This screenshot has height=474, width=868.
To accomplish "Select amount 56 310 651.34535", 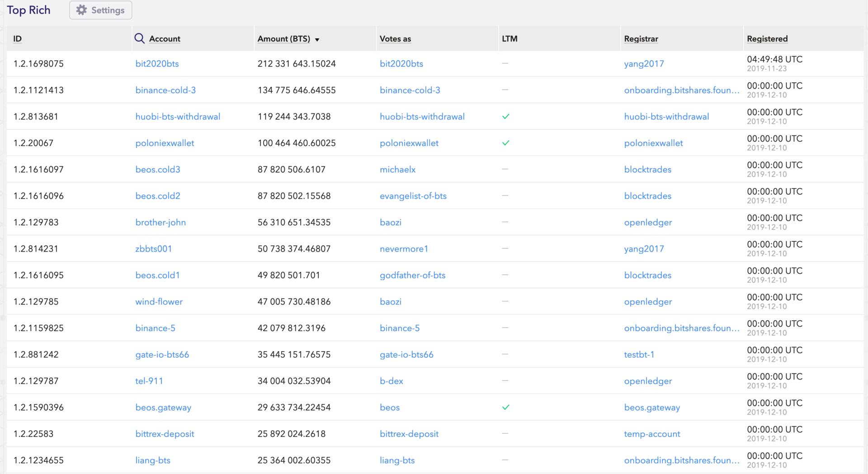I will (294, 222).
